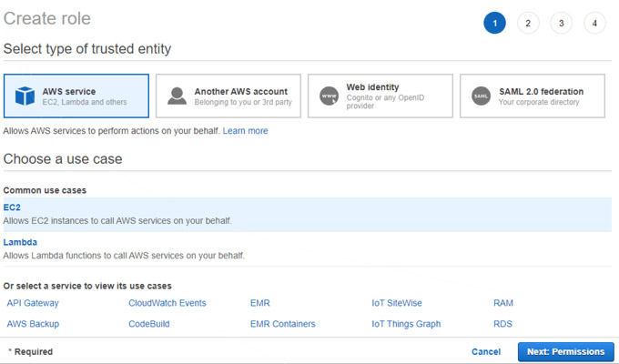Open EMR service use cases
Image resolution: width=619 pixels, height=364 pixels.
point(259,303)
